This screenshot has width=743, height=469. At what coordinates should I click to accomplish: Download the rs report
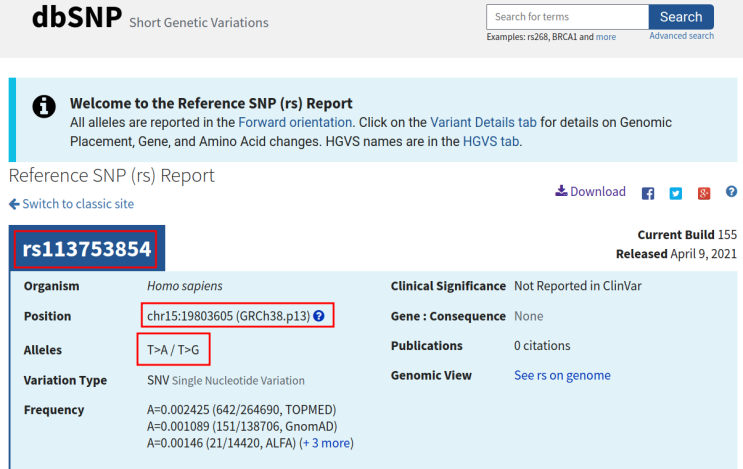pos(591,192)
